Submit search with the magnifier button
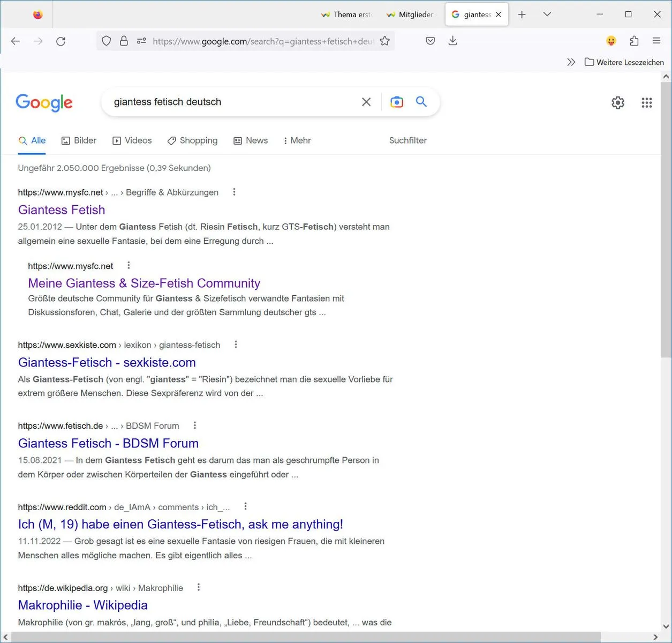Image resolution: width=672 pixels, height=643 pixels. [x=421, y=102]
